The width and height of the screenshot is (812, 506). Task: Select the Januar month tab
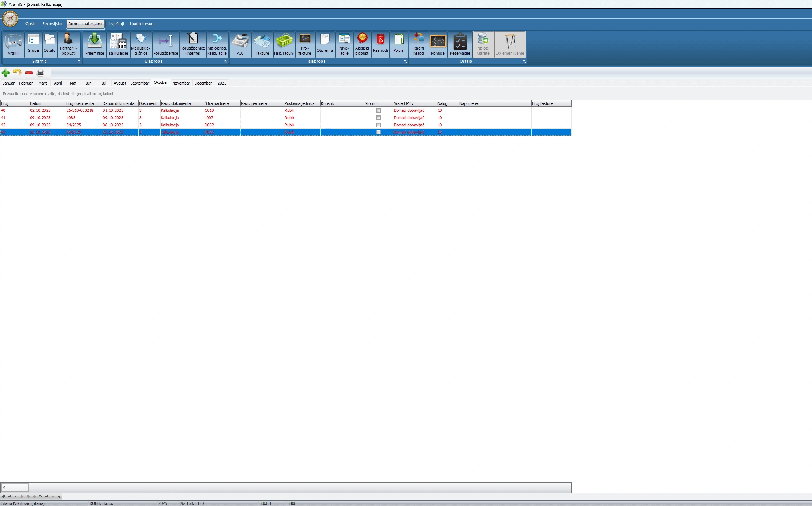tap(9, 83)
